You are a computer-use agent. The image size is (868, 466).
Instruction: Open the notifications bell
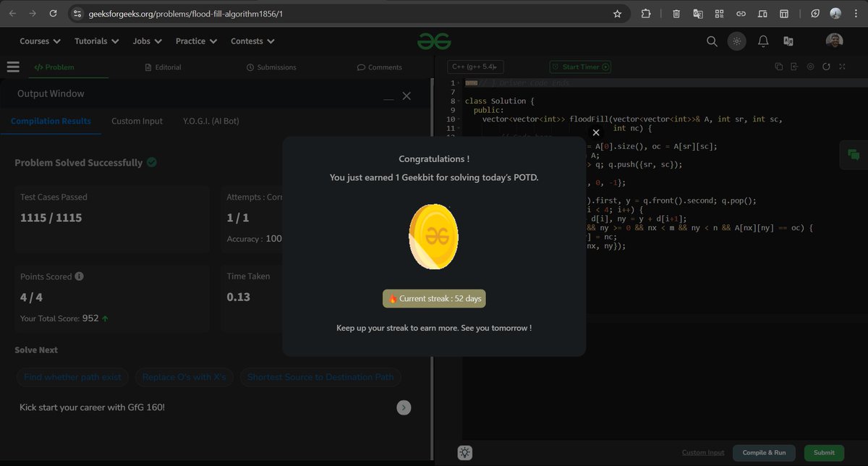[762, 41]
